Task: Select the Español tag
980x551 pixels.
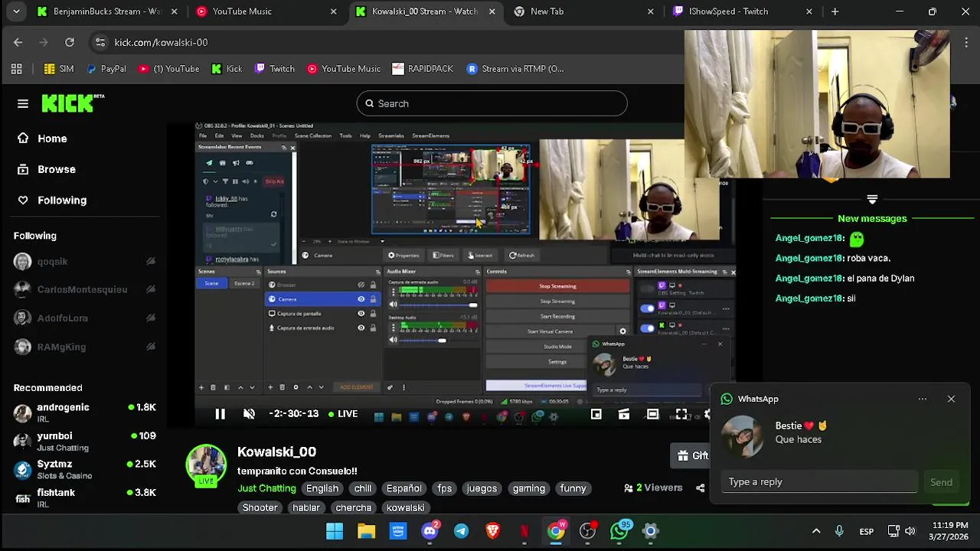Action: [x=403, y=488]
